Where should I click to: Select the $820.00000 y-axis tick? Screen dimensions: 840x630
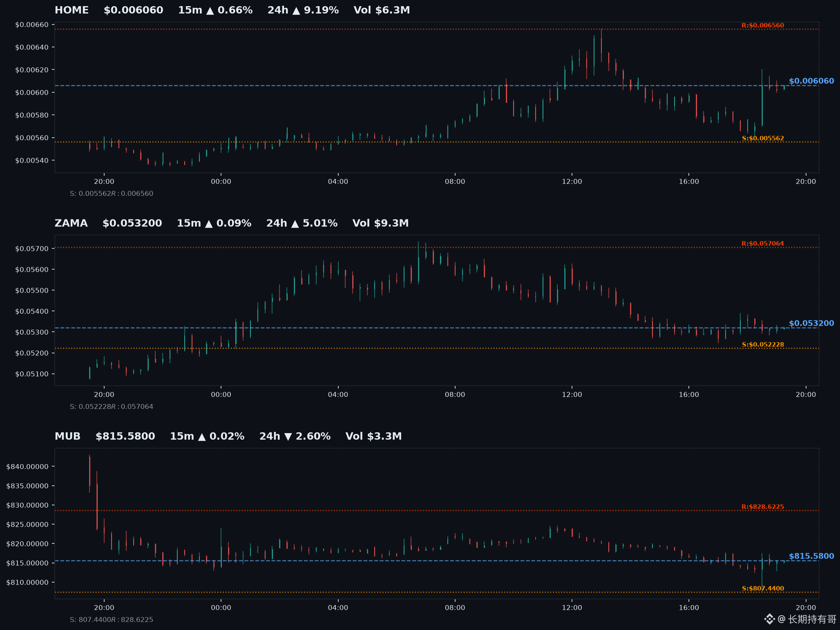[27, 544]
